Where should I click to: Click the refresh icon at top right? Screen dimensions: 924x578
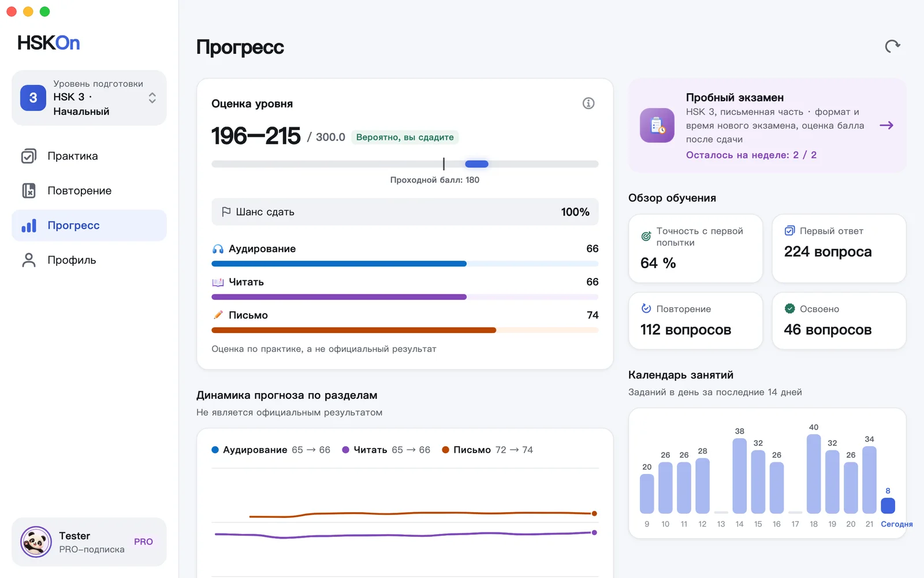click(x=892, y=46)
